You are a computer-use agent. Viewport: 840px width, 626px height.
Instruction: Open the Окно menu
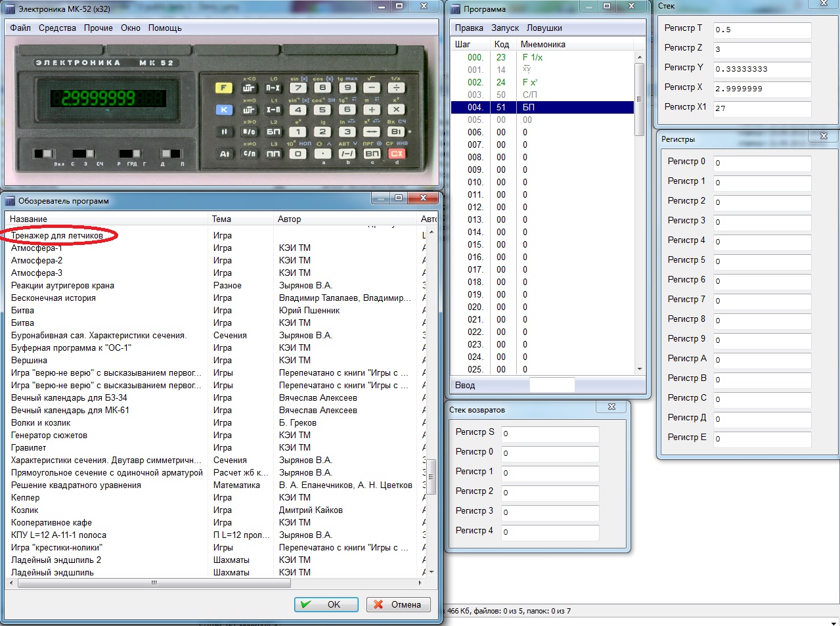131,28
